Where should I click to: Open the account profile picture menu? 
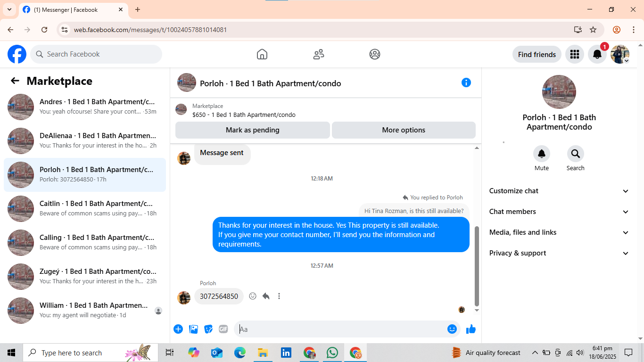tap(620, 54)
